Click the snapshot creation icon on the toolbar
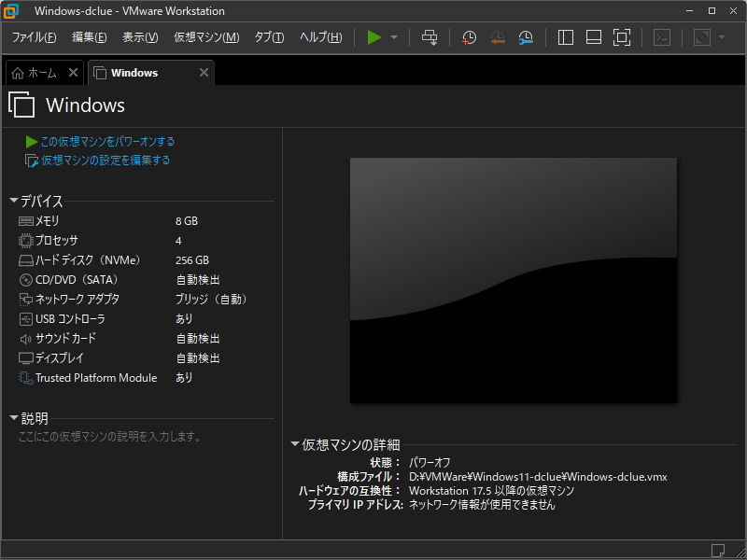The width and height of the screenshot is (747, 560). pos(469,37)
